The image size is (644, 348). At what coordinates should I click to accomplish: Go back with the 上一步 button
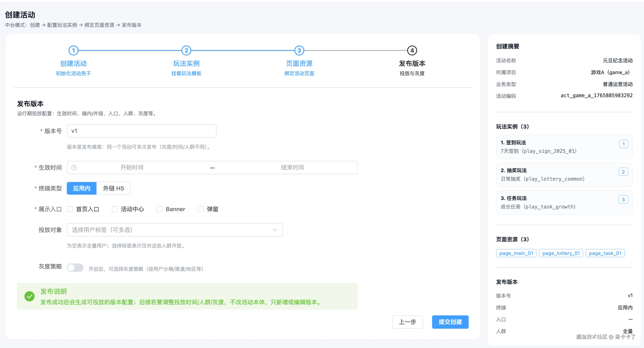[407, 322]
